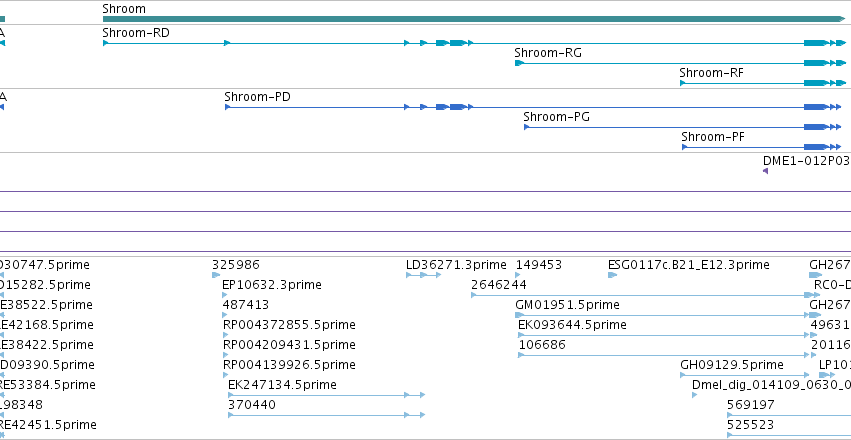The image size is (851, 440).
Task: Select the RE53384.5prime EST label
Action: [x=48, y=385]
